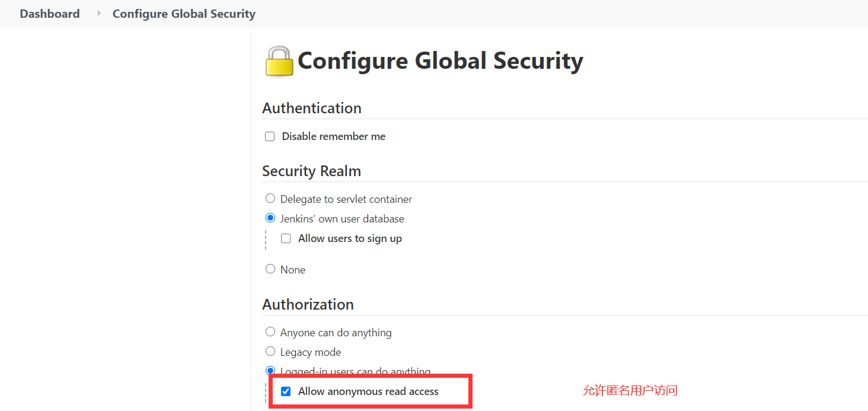The image size is (868, 411).
Task: Choose Jenkins' own user database option
Action: click(x=270, y=218)
